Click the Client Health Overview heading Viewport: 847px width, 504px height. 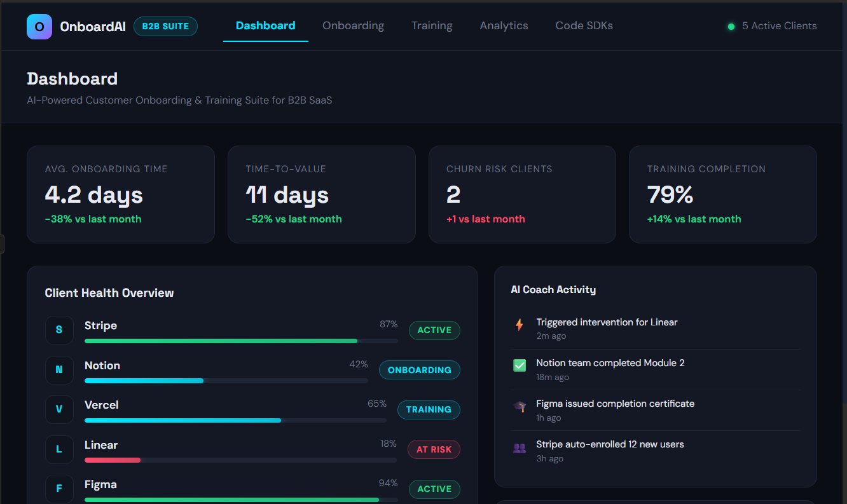(x=109, y=293)
